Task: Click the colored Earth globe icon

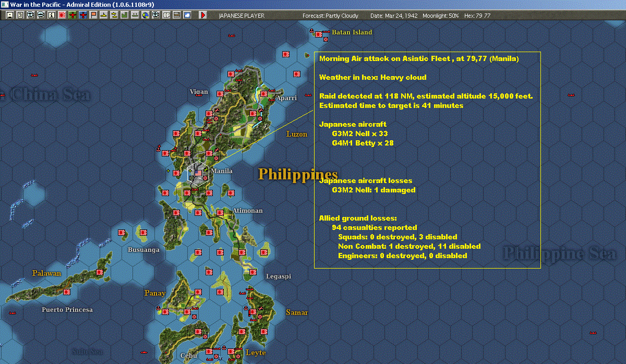Action: pos(145,16)
